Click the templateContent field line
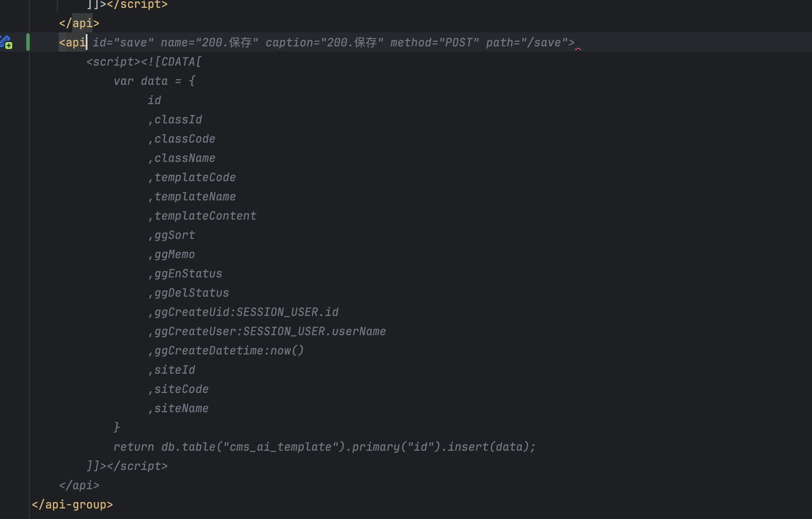The image size is (812, 519). tap(205, 216)
